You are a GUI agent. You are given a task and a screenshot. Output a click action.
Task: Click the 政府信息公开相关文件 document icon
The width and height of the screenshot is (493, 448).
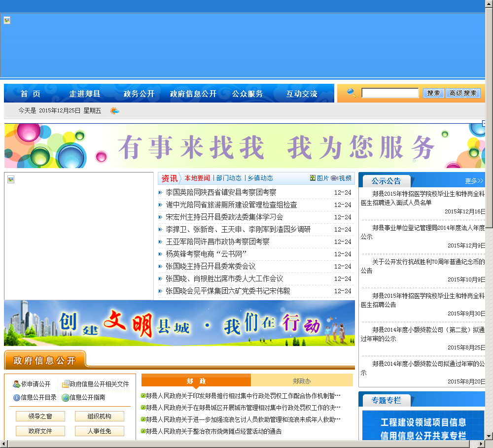(x=66, y=384)
